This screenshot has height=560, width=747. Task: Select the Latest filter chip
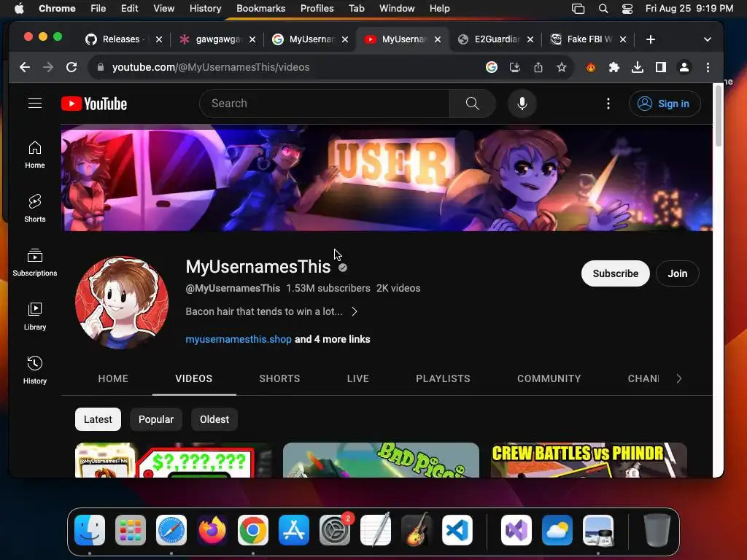point(98,419)
